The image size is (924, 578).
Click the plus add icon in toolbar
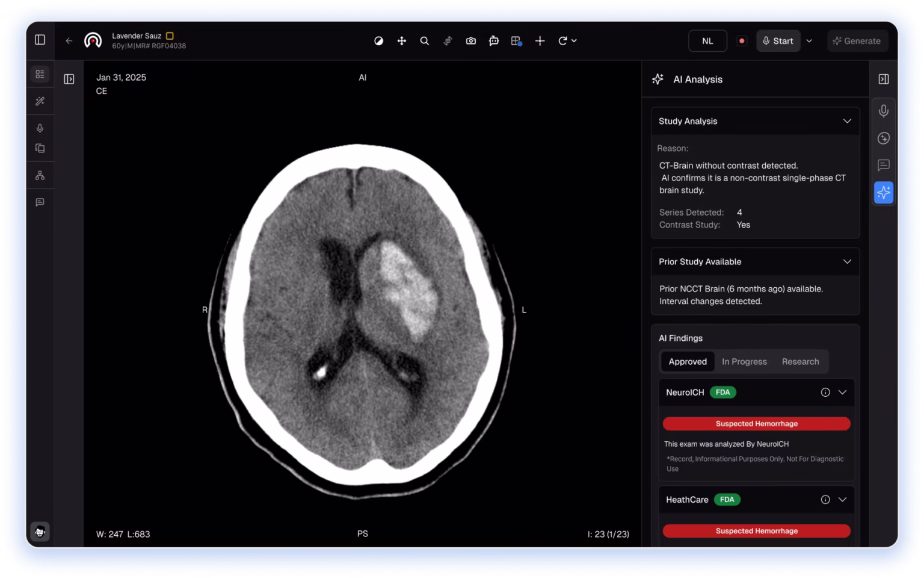point(540,41)
